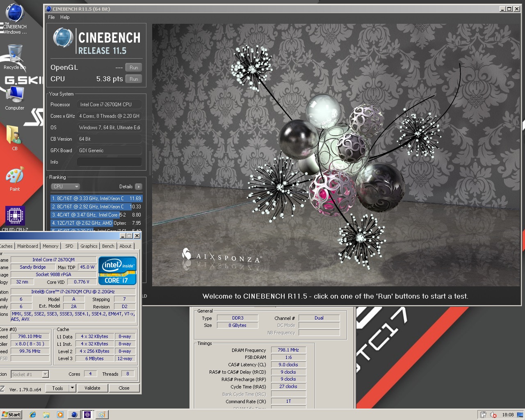Click the GFX Board value GDI Generic
Screen dimensions: 525x420
[110, 151]
